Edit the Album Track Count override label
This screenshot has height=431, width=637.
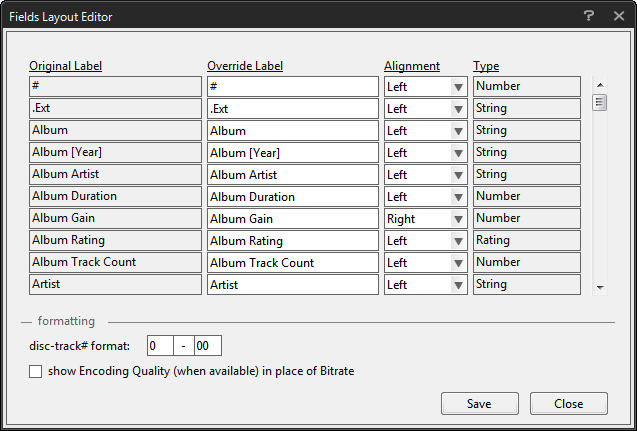[x=292, y=263]
